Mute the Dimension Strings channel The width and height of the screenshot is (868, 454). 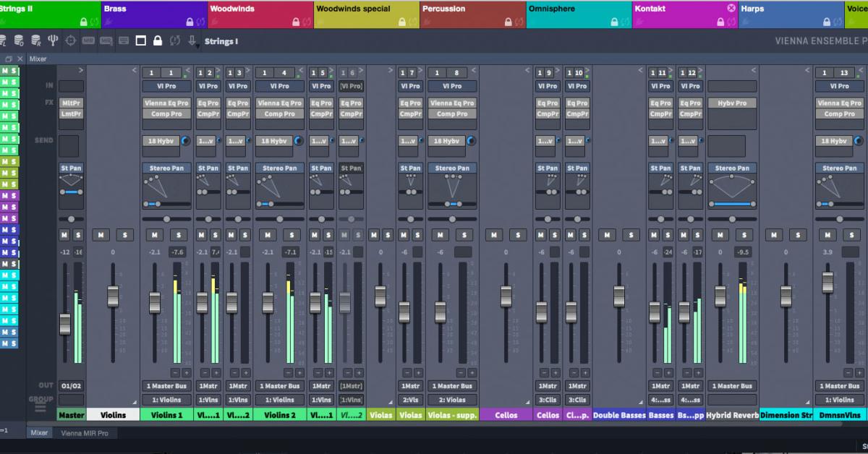click(775, 235)
